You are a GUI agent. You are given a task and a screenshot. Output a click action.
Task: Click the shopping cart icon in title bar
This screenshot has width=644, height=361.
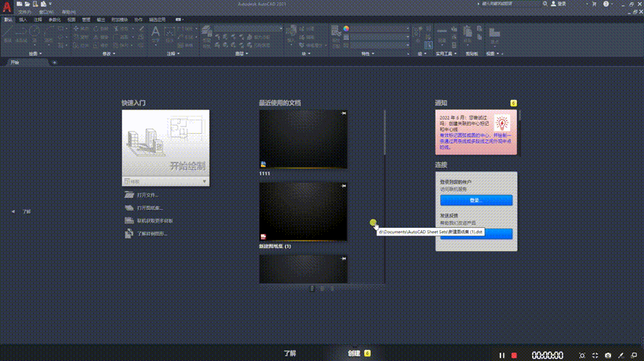(594, 4)
